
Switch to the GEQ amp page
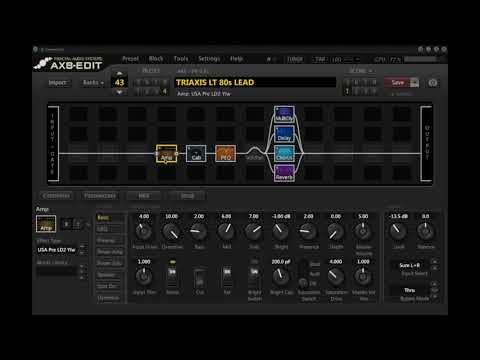click(x=109, y=229)
